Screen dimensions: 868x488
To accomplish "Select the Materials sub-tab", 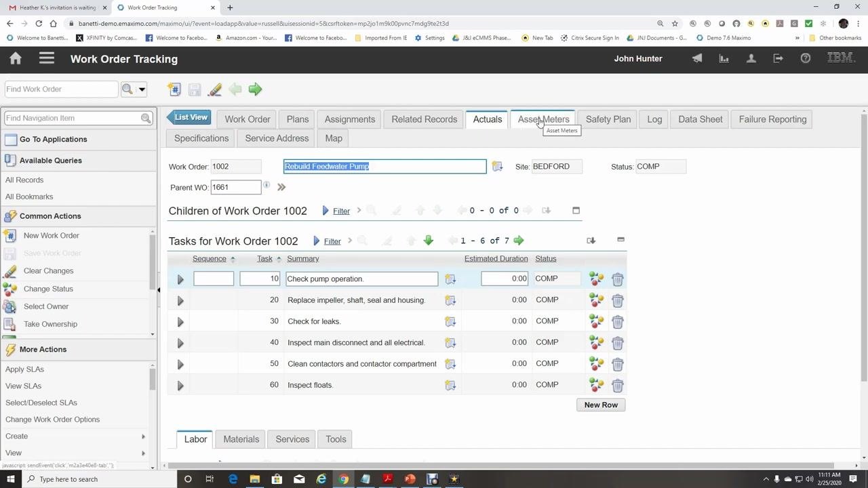I will (241, 439).
